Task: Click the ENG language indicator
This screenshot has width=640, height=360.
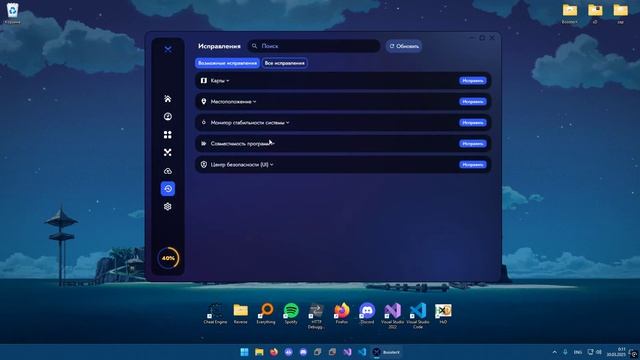Action: tap(578, 352)
